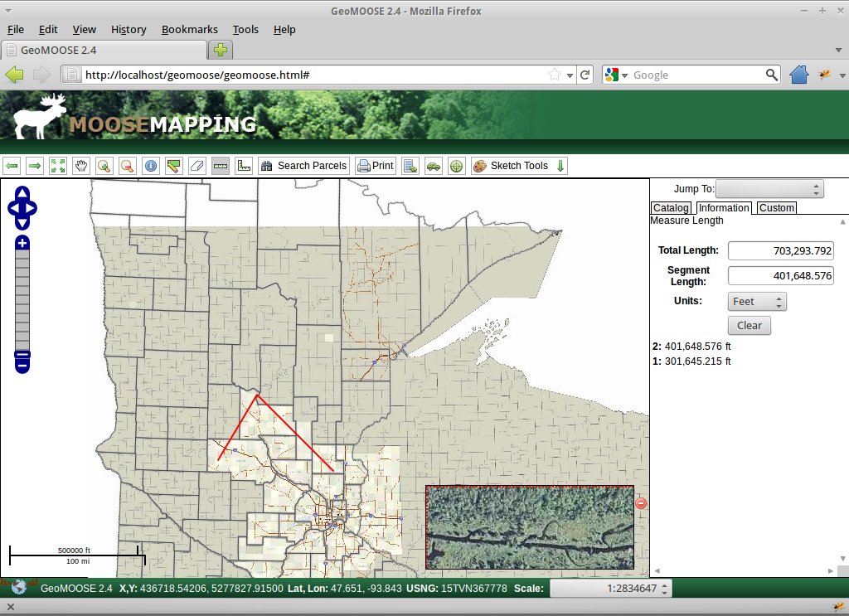
Task: Go to next map extent arrow
Action: [35, 166]
